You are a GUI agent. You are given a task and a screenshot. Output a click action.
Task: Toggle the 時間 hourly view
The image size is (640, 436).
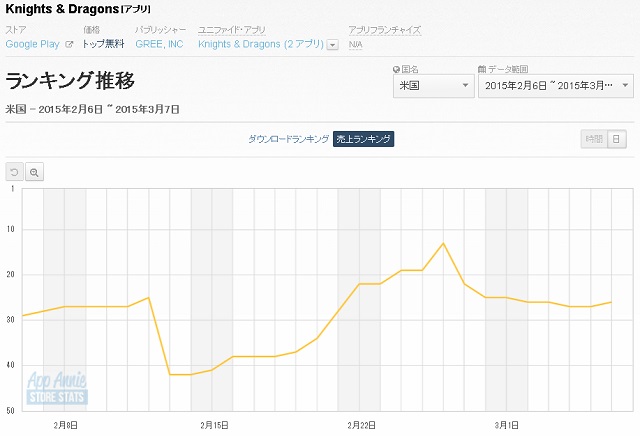(x=594, y=139)
